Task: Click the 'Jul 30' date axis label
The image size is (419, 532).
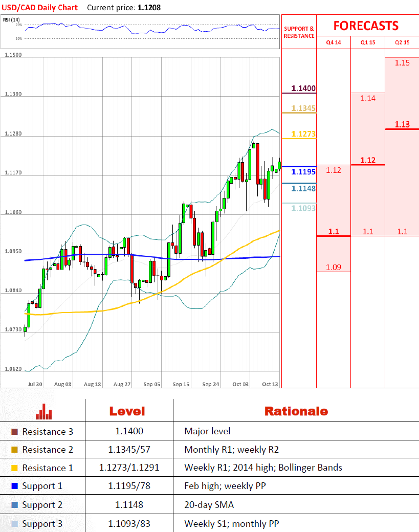Action: pyautogui.click(x=35, y=384)
